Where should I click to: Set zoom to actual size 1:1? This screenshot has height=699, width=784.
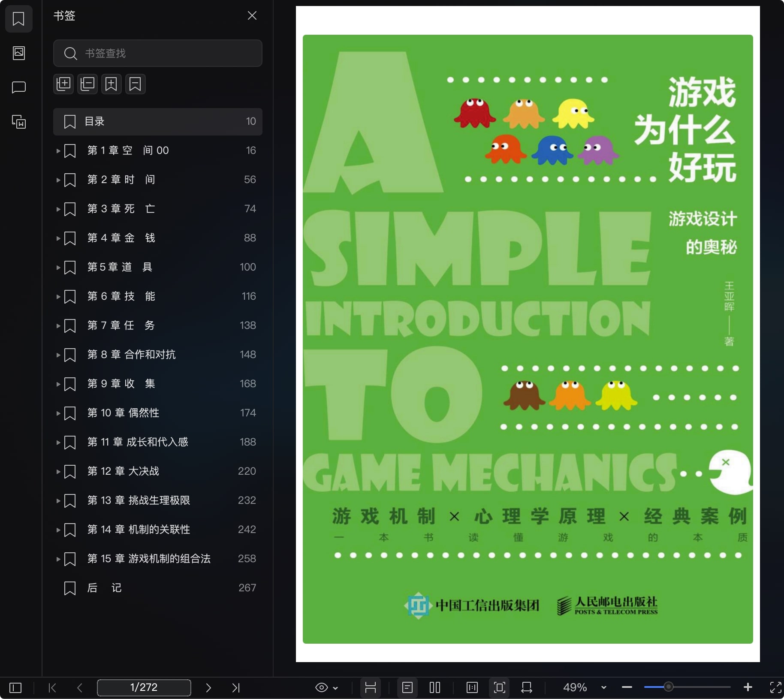click(x=472, y=688)
